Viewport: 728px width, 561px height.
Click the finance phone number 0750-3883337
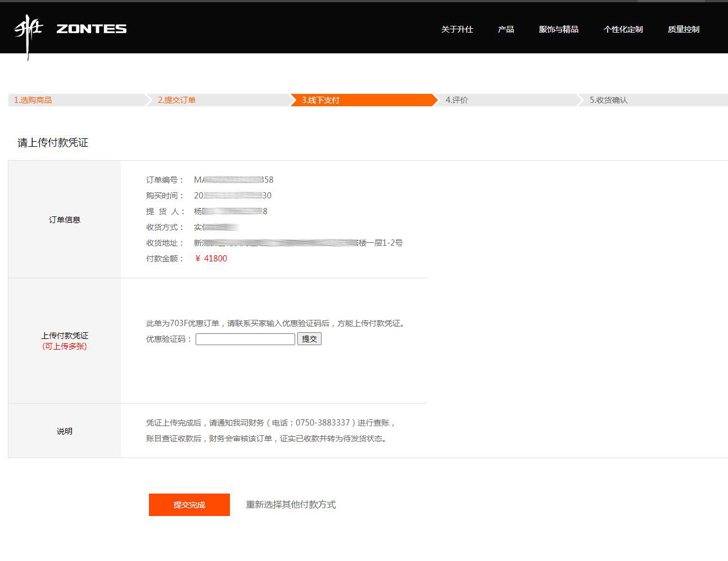[x=323, y=423]
